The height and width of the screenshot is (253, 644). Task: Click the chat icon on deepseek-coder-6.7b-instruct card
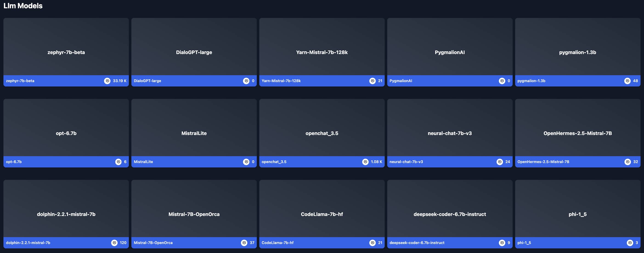pyautogui.click(x=502, y=243)
